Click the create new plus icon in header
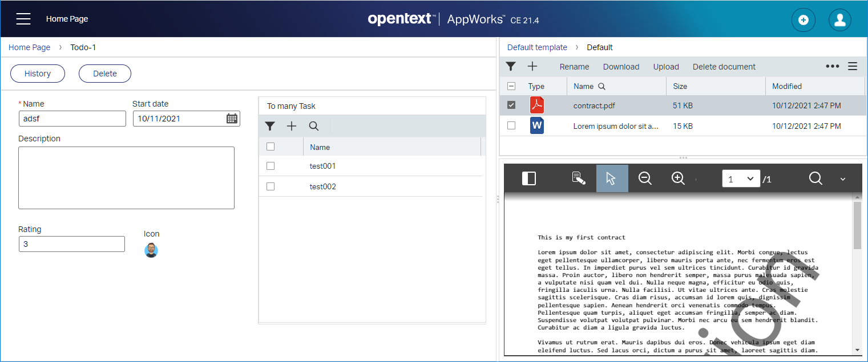Image resolution: width=868 pixels, height=362 pixels. pos(803,20)
